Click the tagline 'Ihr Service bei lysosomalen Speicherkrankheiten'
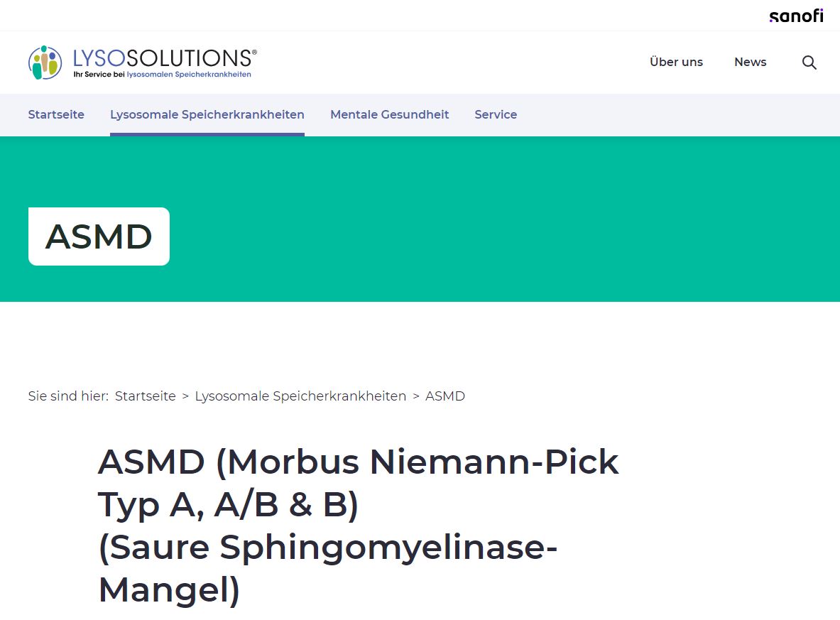The width and height of the screenshot is (840, 620). pos(162,74)
